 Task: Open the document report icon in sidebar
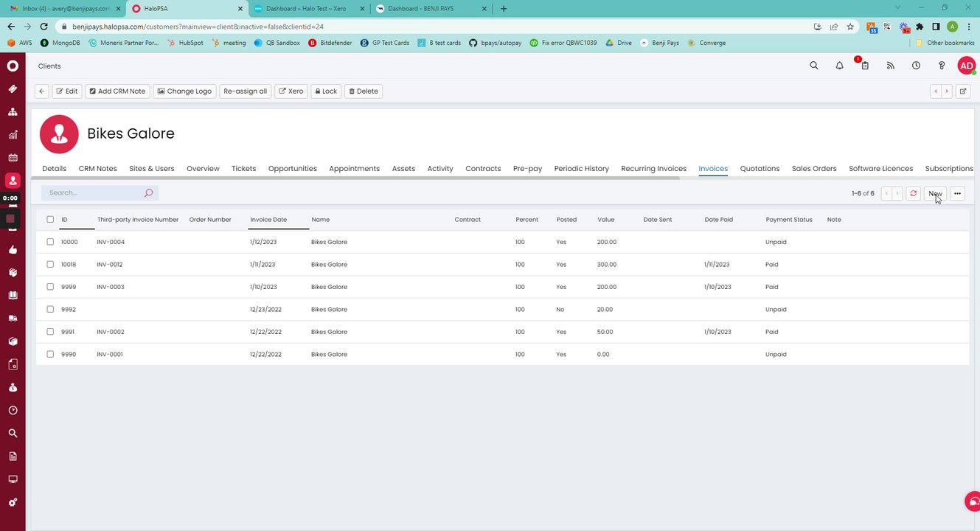pyautogui.click(x=13, y=457)
